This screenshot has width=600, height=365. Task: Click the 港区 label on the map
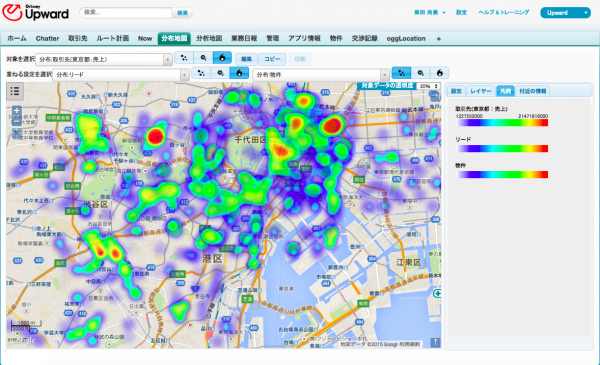(x=212, y=259)
